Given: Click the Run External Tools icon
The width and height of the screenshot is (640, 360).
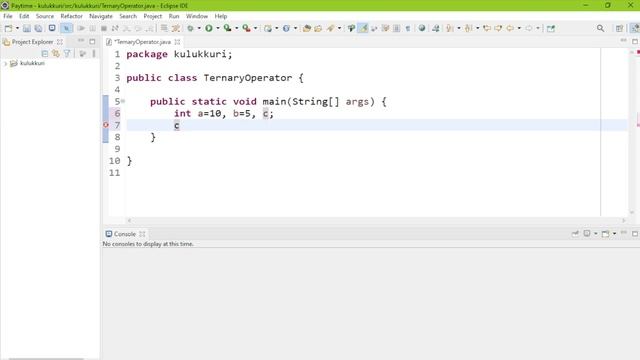Looking at the screenshot, I should [246, 28].
